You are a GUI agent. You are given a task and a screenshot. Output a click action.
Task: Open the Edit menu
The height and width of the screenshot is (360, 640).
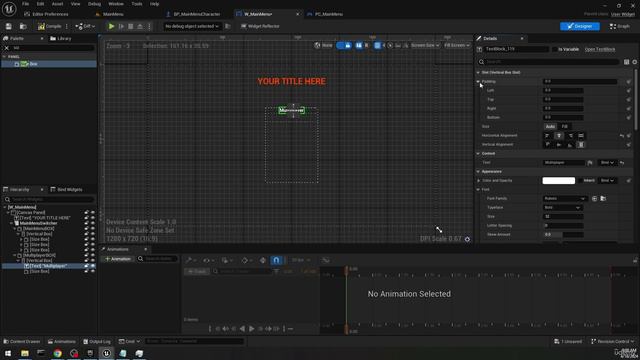[x=40, y=4]
